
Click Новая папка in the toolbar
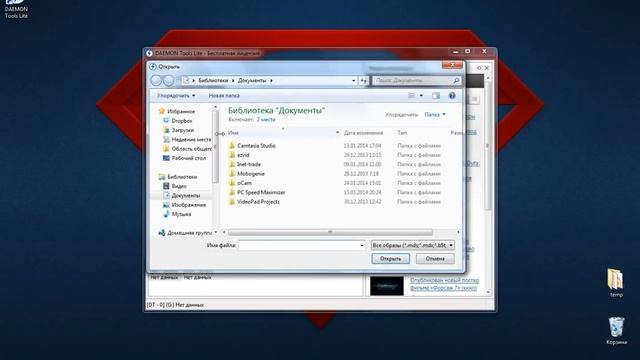click(224, 96)
